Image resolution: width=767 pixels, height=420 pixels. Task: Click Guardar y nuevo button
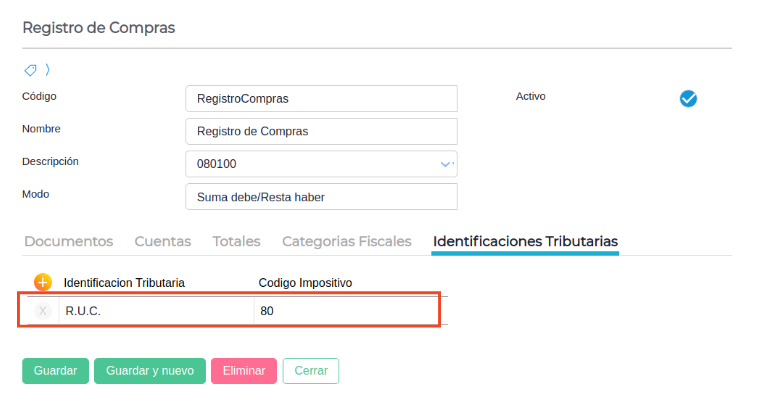tap(150, 371)
